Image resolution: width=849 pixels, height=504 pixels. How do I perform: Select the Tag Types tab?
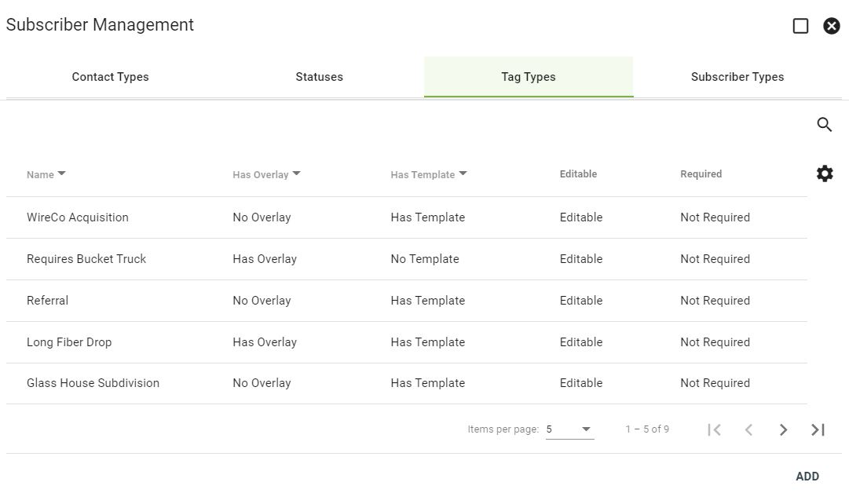tap(529, 77)
